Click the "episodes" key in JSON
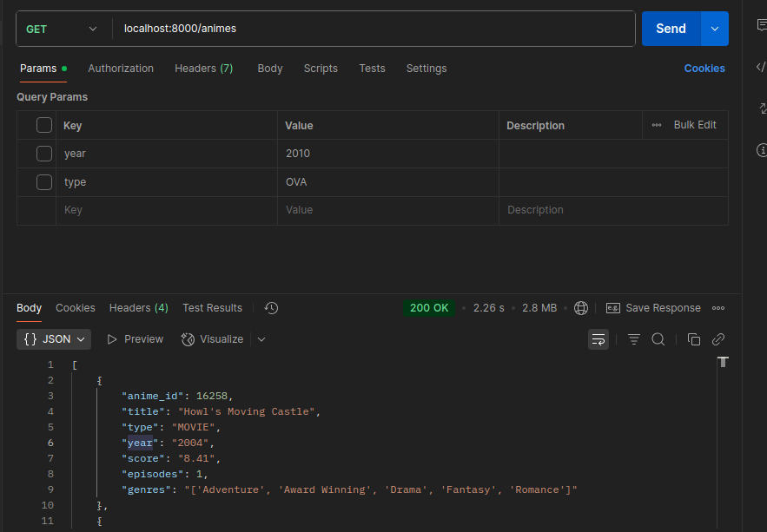Viewport: 767px width, 532px height. point(153,474)
